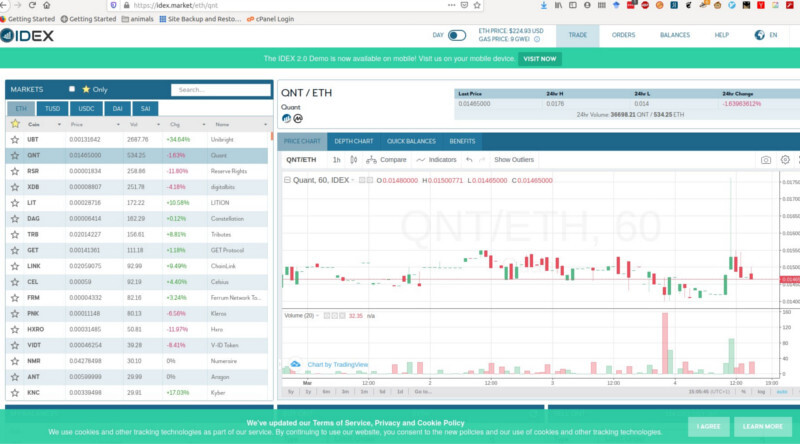Open chart settings gear icon
800x445 pixels.
[x=785, y=160]
